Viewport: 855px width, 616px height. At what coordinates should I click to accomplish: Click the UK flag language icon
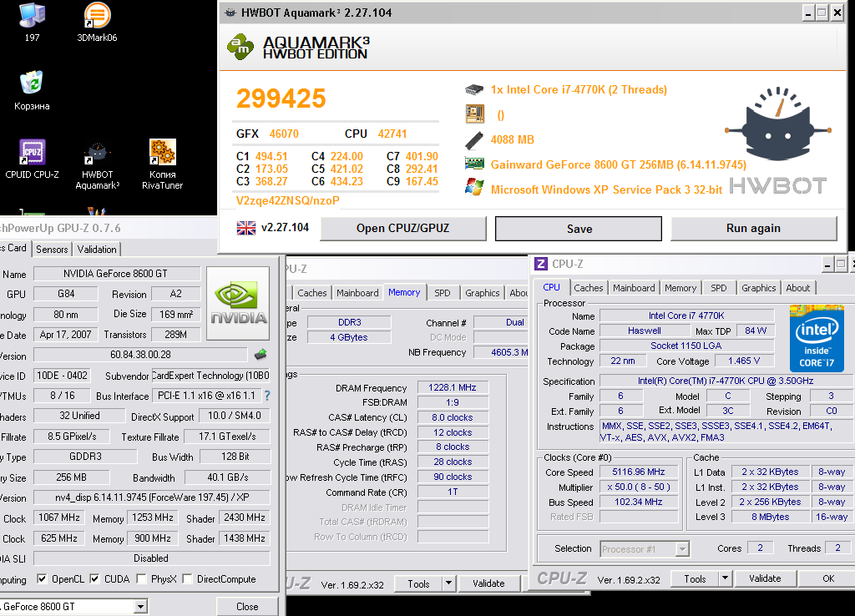click(246, 228)
